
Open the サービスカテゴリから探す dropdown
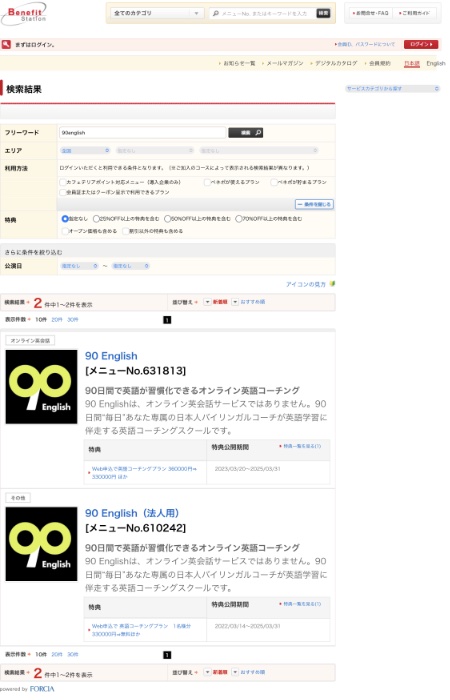pyautogui.click(x=393, y=89)
